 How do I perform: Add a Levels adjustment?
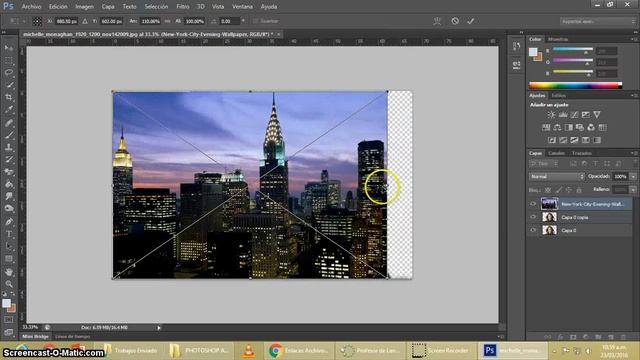[x=563, y=115]
